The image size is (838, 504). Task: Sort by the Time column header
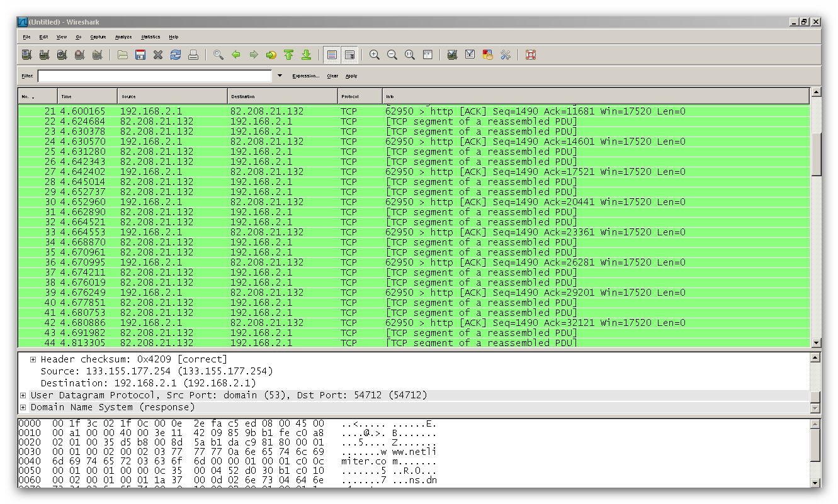[88, 96]
